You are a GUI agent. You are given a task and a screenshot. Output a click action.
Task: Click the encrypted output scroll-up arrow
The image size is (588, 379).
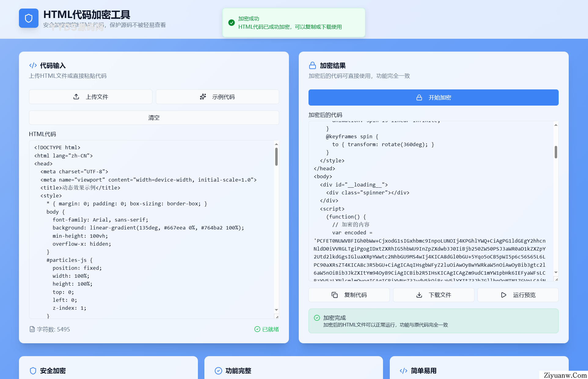click(x=556, y=125)
